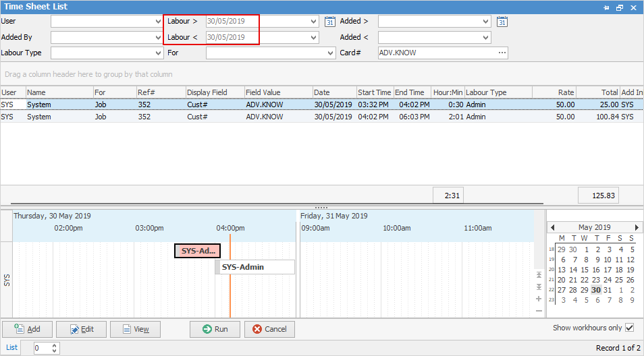This screenshot has height=356, width=644.
Task: Restore the Time Sheet List window
Action: click(620, 7)
